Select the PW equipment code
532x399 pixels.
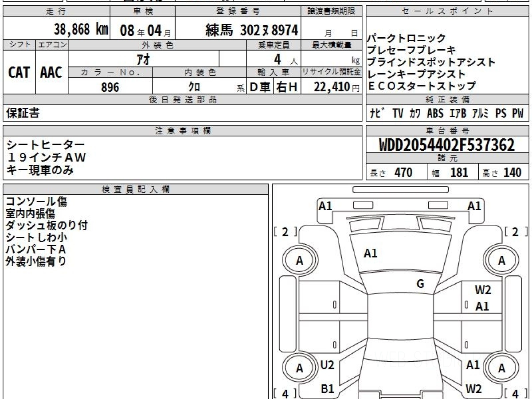(518, 113)
